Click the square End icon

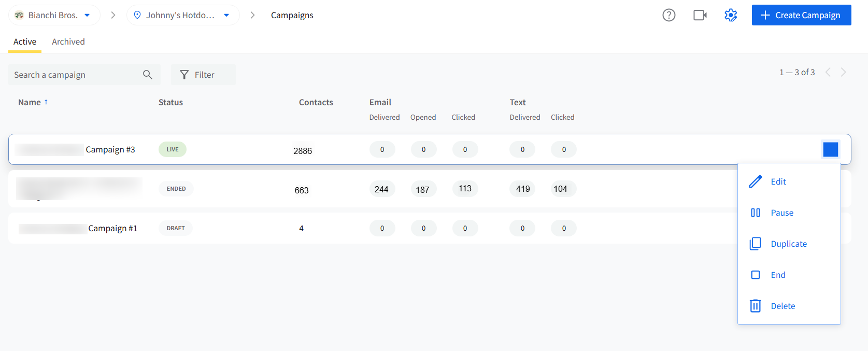coord(756,275)
